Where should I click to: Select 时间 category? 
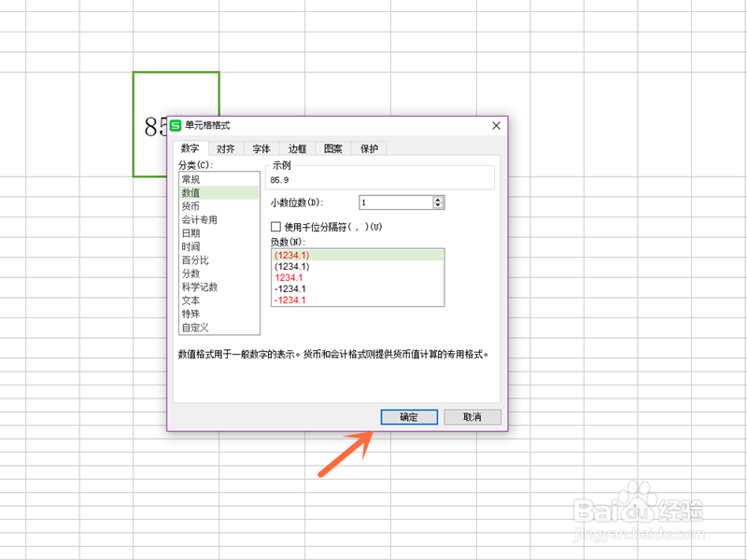click(x=219, y=246)
